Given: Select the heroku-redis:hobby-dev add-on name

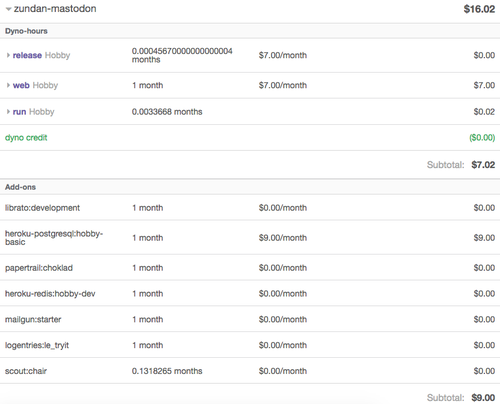Looking at the screenshot, I should [50, 294].
